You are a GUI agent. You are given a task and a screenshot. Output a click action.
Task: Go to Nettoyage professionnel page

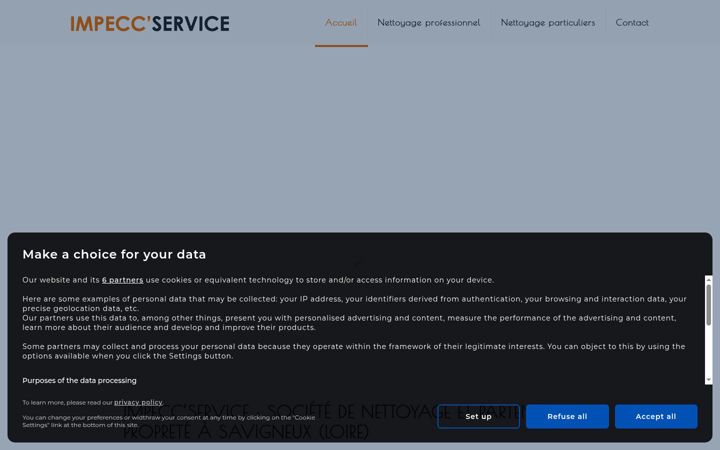click(x=428, y=22)
